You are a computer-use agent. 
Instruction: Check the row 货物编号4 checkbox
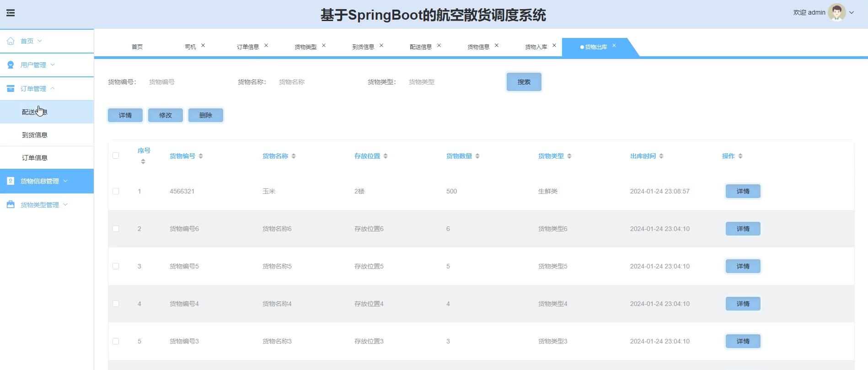(x=116, y=304)
